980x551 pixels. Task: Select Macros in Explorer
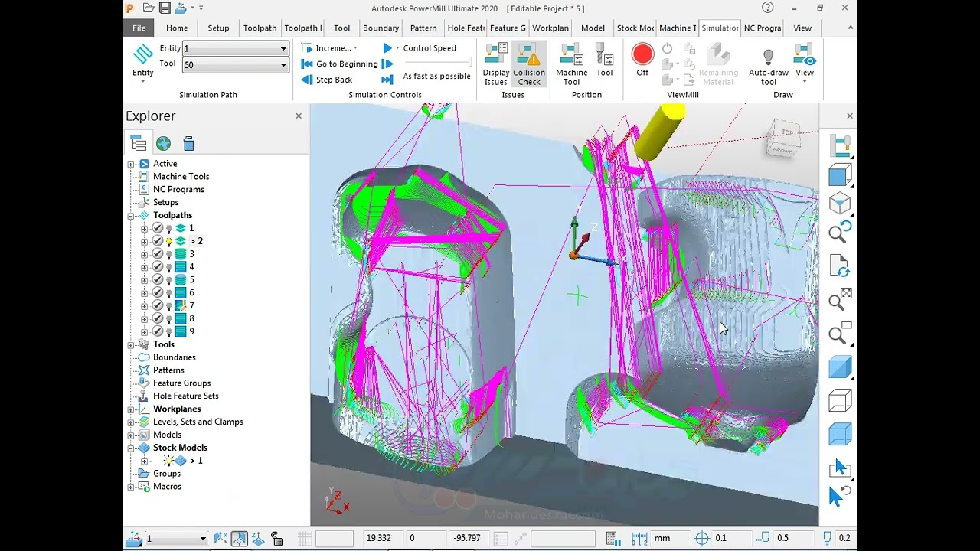click(167, 487)
